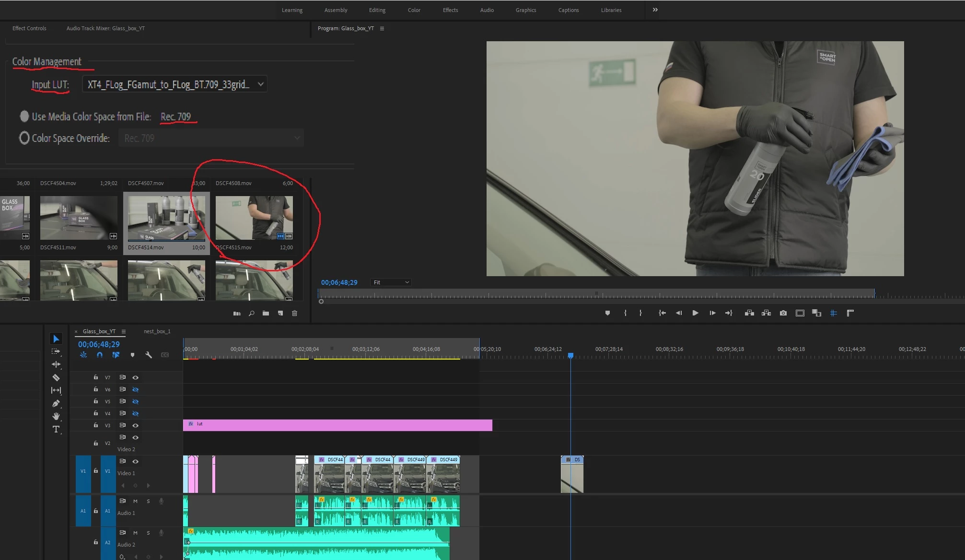This screenshot has height=560, width=965.
Task: Select the Razor tool
Action: tap(56, 378)
